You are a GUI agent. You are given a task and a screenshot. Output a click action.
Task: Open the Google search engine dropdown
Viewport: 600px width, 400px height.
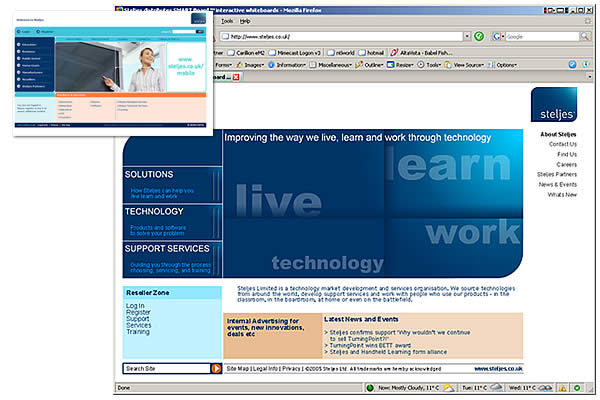[x=500, y=36]
